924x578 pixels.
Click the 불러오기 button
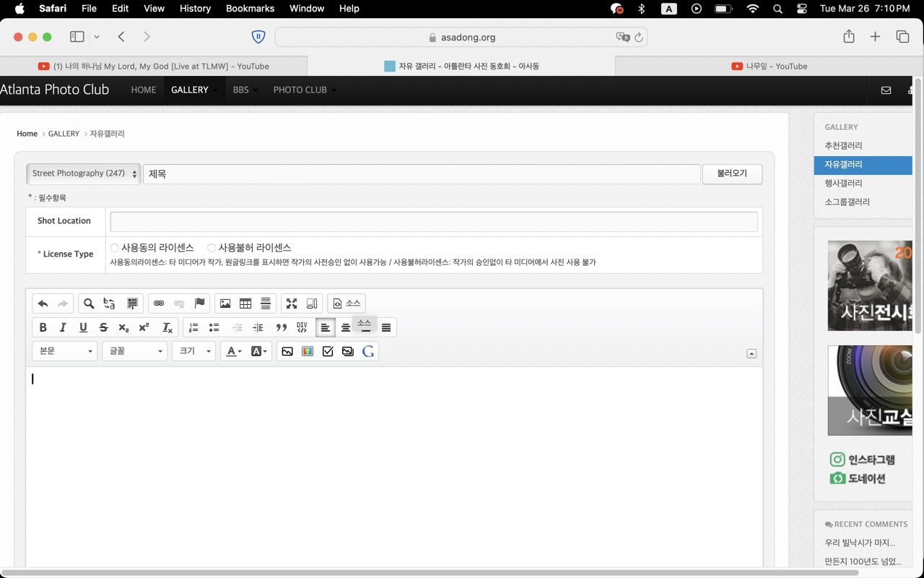[732, 174]
